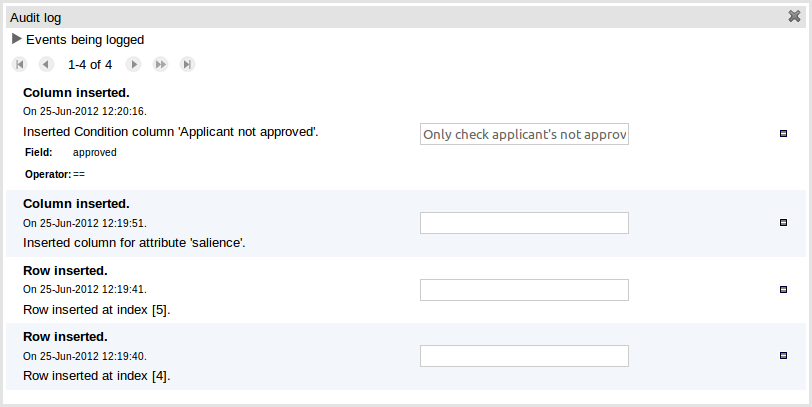Fast-forward through audit log pages
The width and height of the screenshot is (812, 407).
click(x=160, y=64)
